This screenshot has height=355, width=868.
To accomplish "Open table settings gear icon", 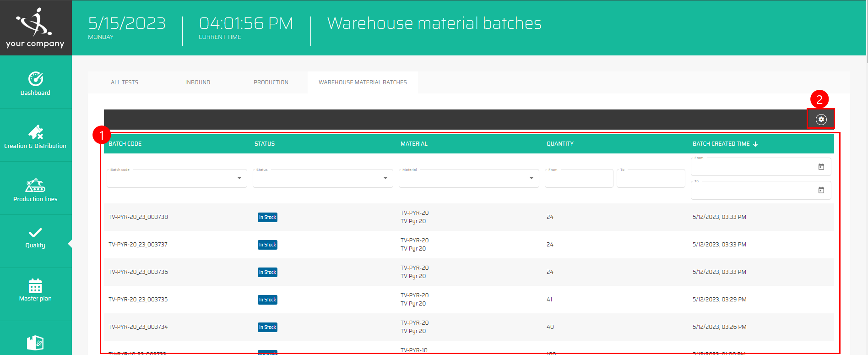I will click(821, 120).
